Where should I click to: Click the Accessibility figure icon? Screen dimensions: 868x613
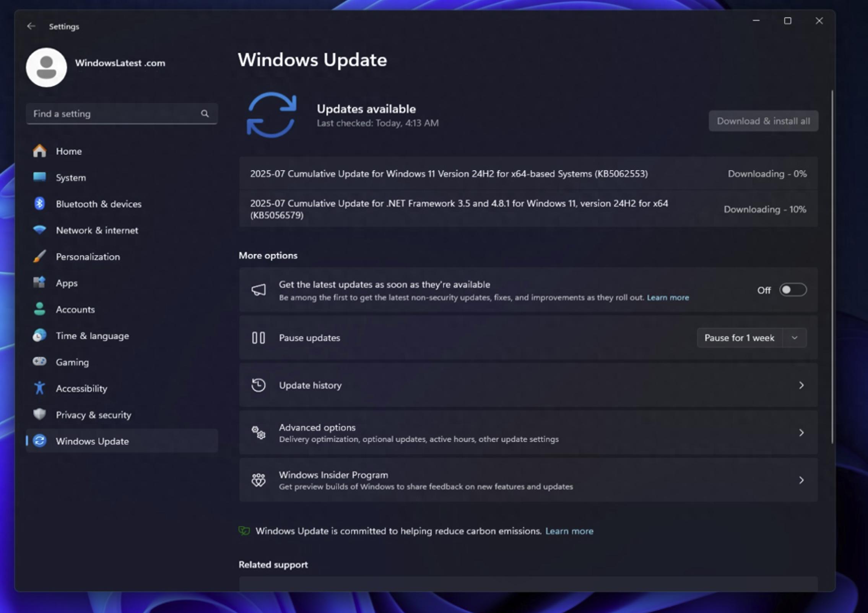[x=39, y=388]
